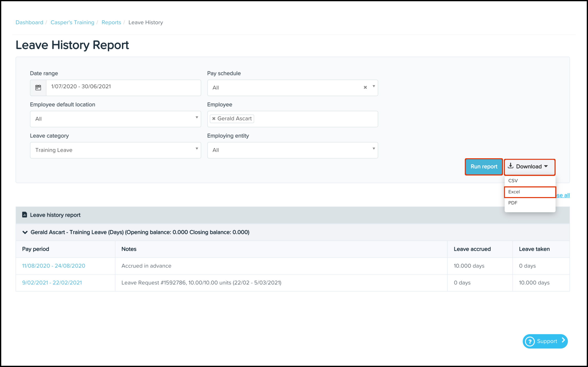Open the Employee default location dropdown
This screenshot has height=367, width=588.
(115, 119)
